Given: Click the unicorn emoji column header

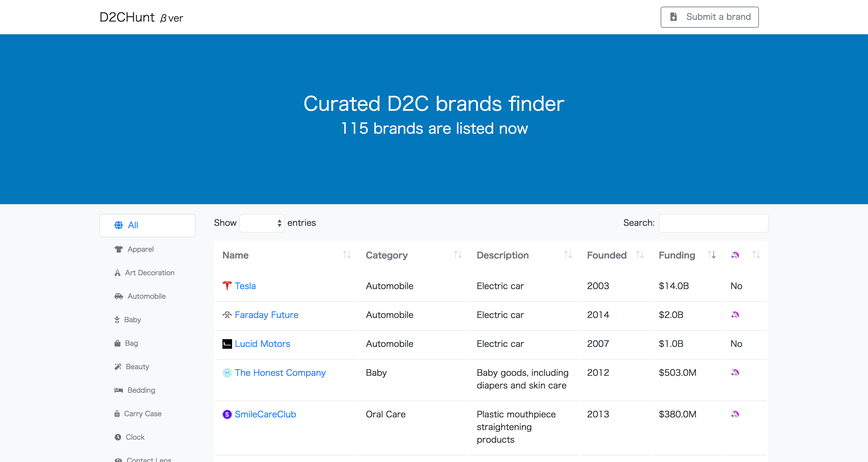Looking at the screenshot, I should point(735,255).
